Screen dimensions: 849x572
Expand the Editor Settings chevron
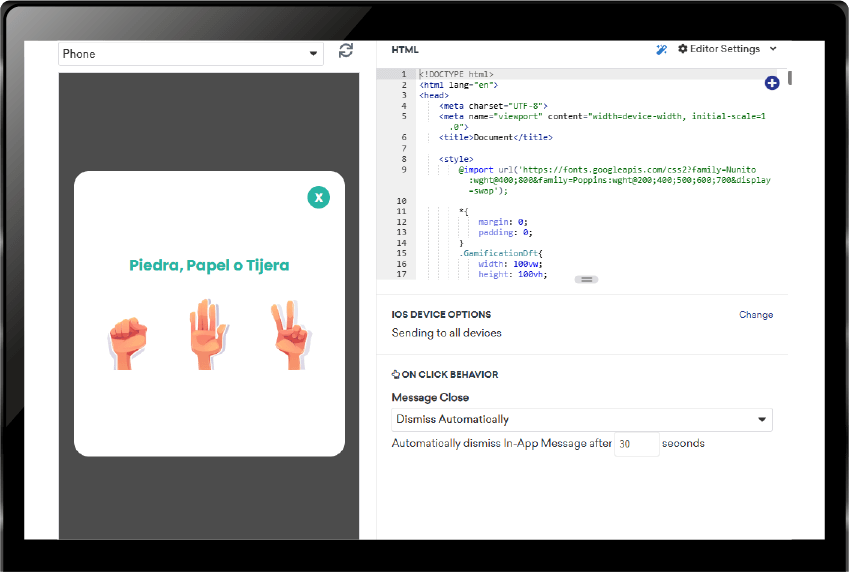(x=773, y=49)
